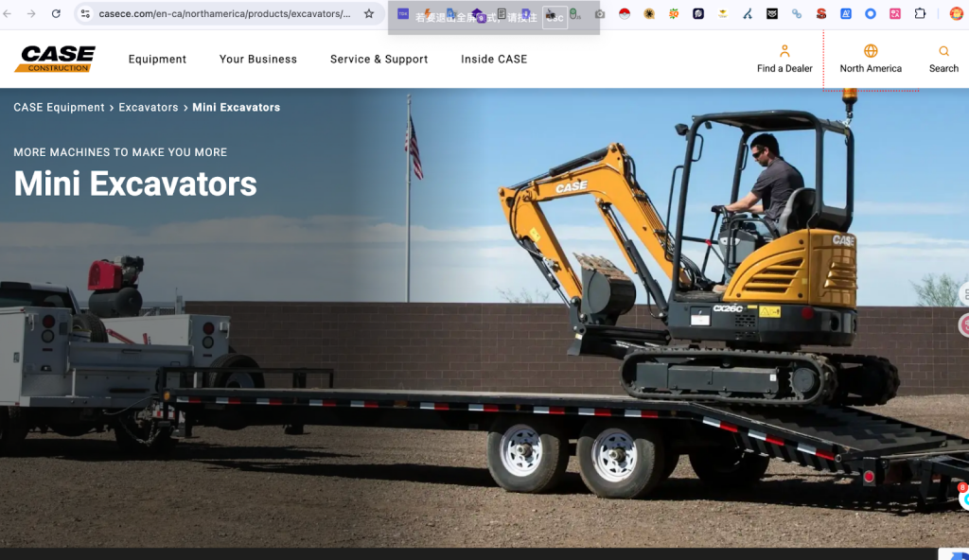The image size is (969, 560).
Task: Click the CASE Construction logo
Action: (x=55, y=59)
